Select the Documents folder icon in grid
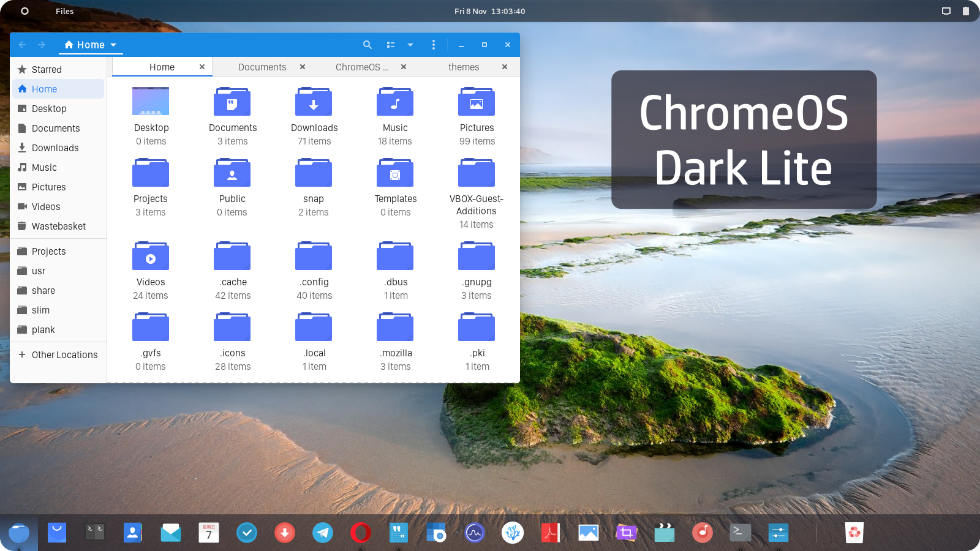Image resolution: width=980 pixels, height=551 pixels. pos(232,101)
